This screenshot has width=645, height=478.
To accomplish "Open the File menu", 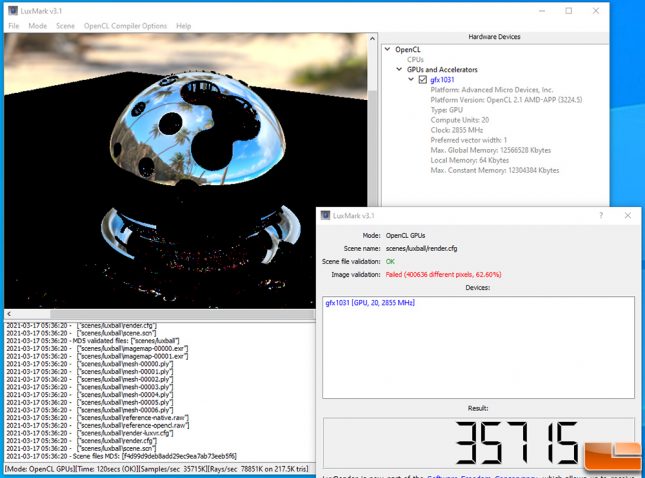I will click(x=14, y=26).
